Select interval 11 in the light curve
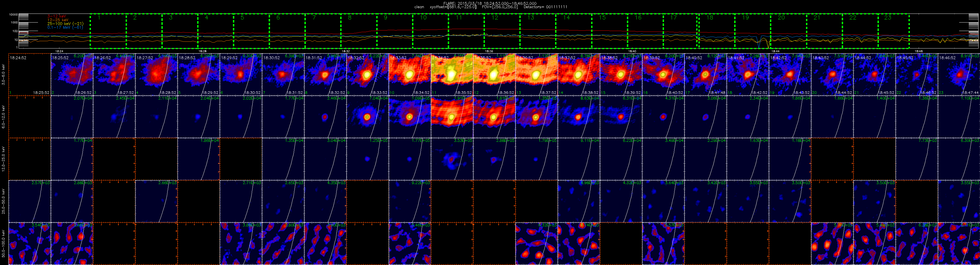Image resolution: width=980 pixels, height=265 pixels. (466, 31)
